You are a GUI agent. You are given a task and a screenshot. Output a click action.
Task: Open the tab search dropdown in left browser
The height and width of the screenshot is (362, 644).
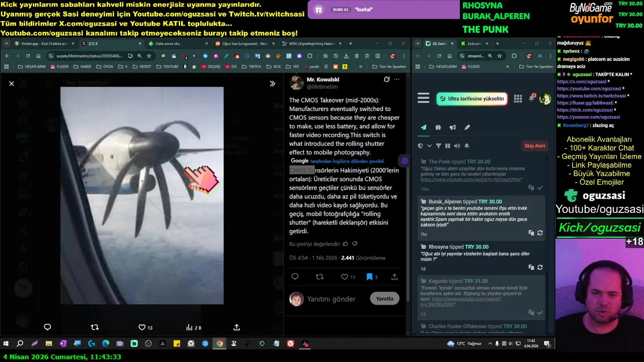[x=7, y=44]
